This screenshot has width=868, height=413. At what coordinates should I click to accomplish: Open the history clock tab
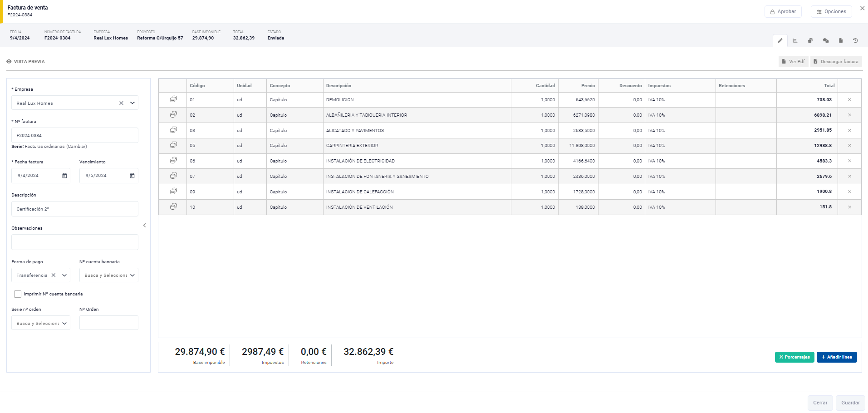pyautogui.click(x=855, y=40)
